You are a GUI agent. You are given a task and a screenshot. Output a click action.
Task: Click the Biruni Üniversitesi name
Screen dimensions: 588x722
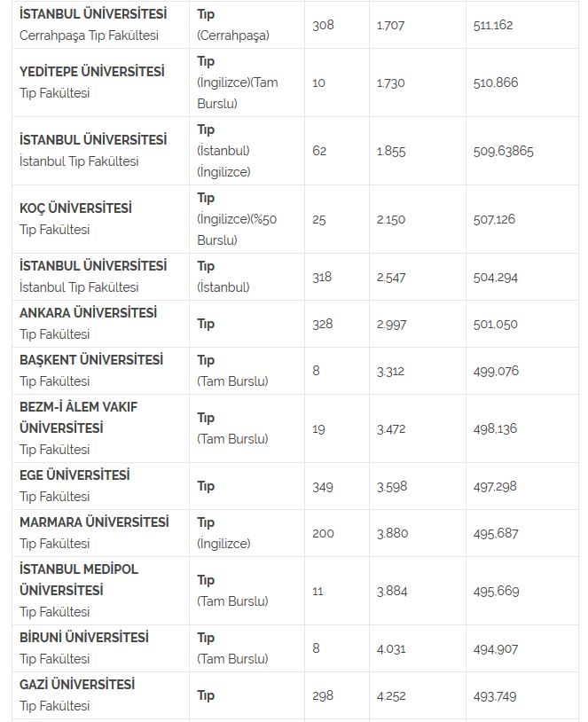pos(84,638)
